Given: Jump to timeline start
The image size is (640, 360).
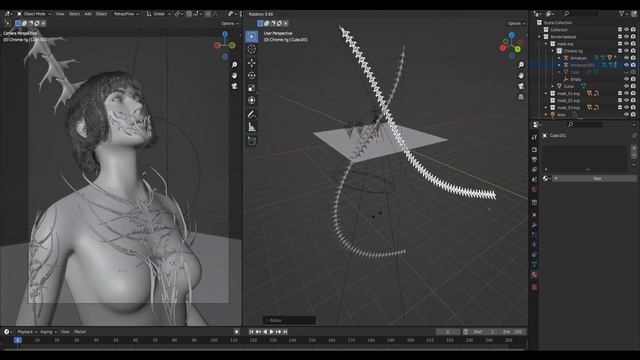Looking at the screenshot, I should pos(251,332).
